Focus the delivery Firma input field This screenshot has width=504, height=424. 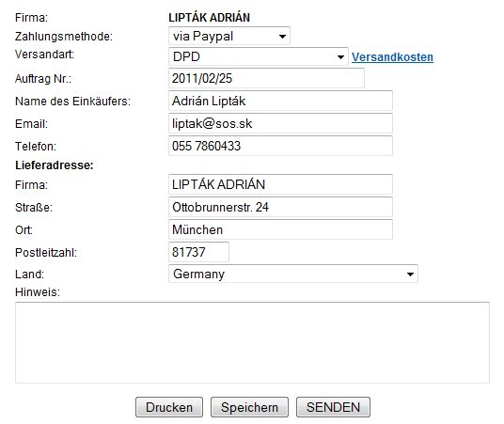click(280, 184)
